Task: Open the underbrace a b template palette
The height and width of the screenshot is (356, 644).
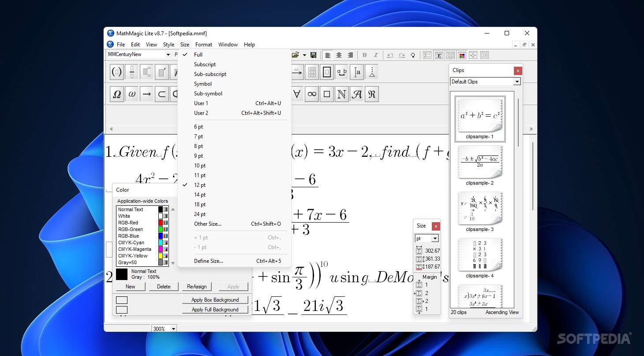Action: [x=342, y=72]
